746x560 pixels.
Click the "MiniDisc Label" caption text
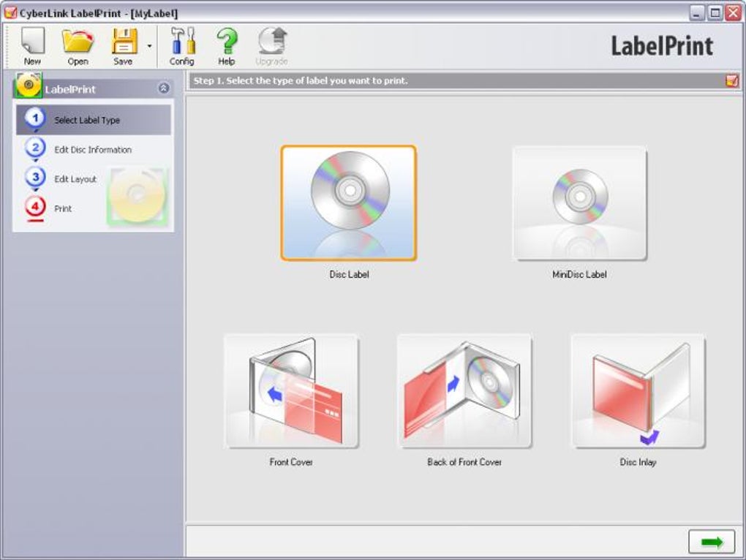[579, 274]
